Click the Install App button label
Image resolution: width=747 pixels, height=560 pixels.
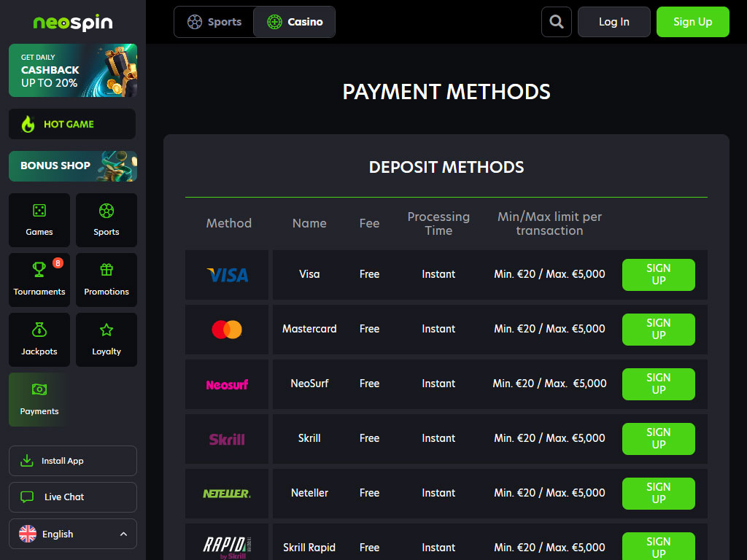pos(63,461)
